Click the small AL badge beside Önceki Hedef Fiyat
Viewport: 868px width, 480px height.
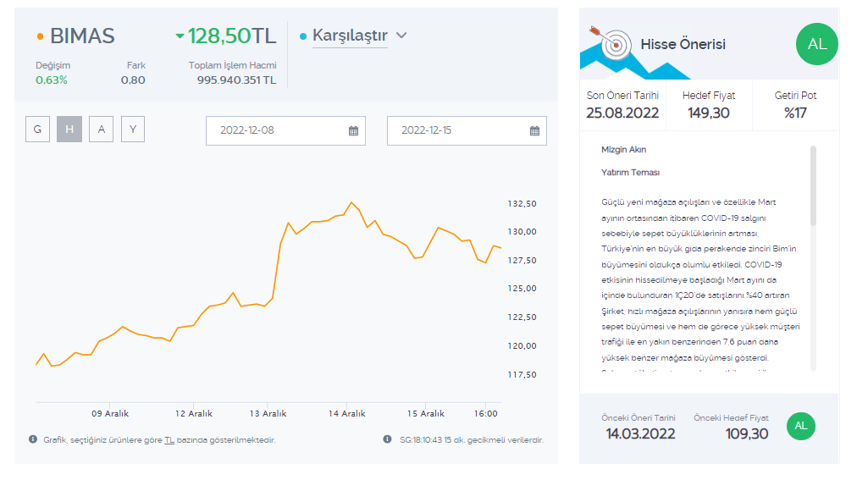click(801, 426)
